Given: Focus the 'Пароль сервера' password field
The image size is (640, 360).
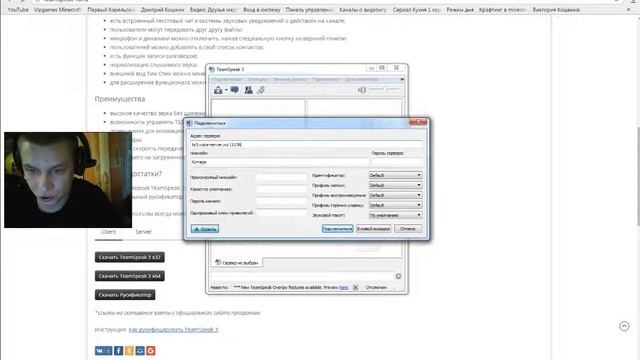Looking at the screenshot, I should (397, 162).
